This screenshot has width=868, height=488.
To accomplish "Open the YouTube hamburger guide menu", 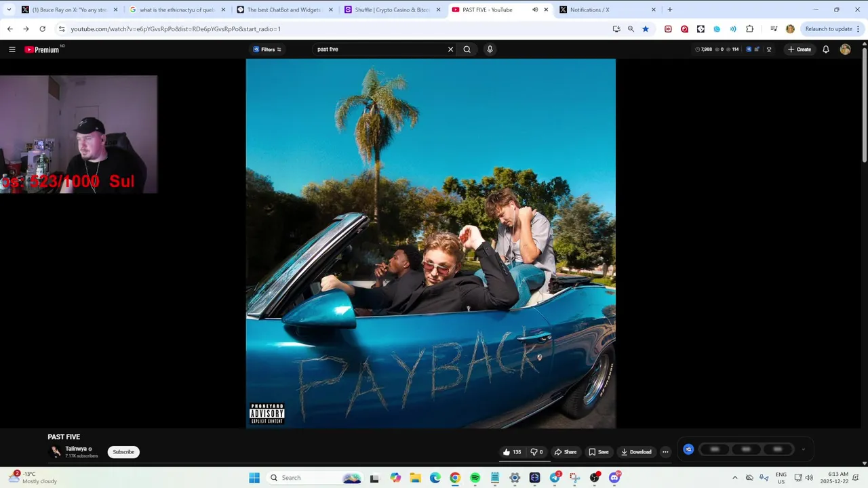I will click(x=12, y=49).
